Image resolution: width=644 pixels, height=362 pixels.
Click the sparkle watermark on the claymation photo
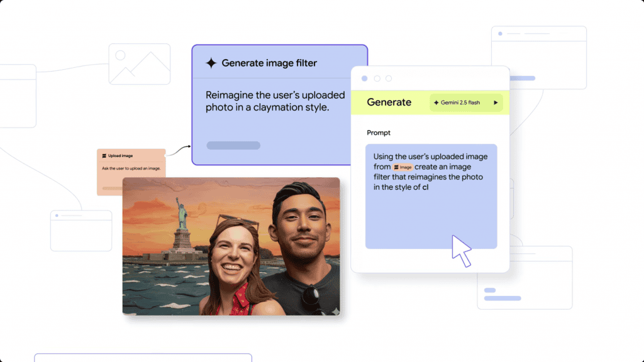336,310
